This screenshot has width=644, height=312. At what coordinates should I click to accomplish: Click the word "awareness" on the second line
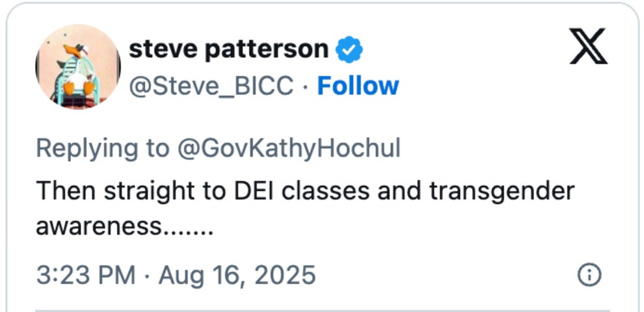point(97,227)
